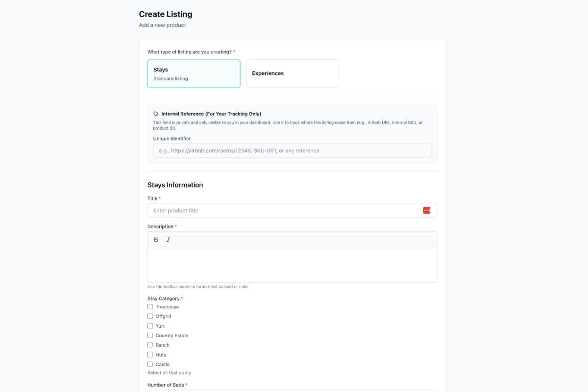
Task: Enable the Offgrid category checkbox
Action: [150, 316]
